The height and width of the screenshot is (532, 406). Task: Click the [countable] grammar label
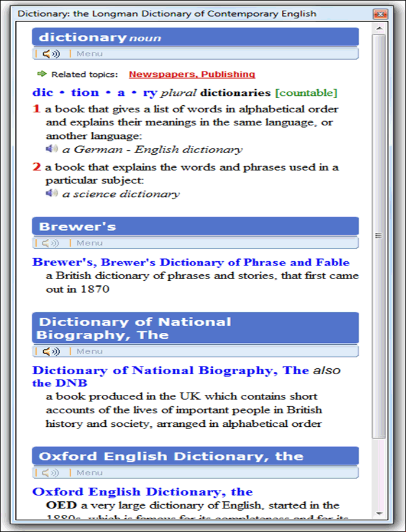click(306, 93)
